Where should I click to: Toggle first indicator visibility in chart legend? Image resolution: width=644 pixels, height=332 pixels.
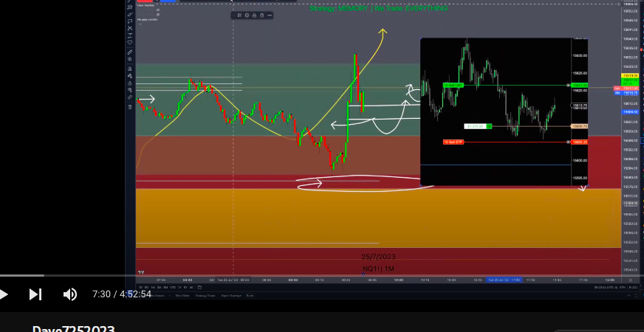point(158,10)
